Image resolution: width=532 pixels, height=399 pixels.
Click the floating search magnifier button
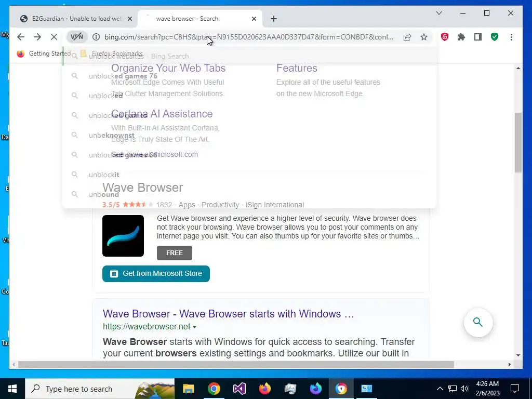[x=478, y=322]
